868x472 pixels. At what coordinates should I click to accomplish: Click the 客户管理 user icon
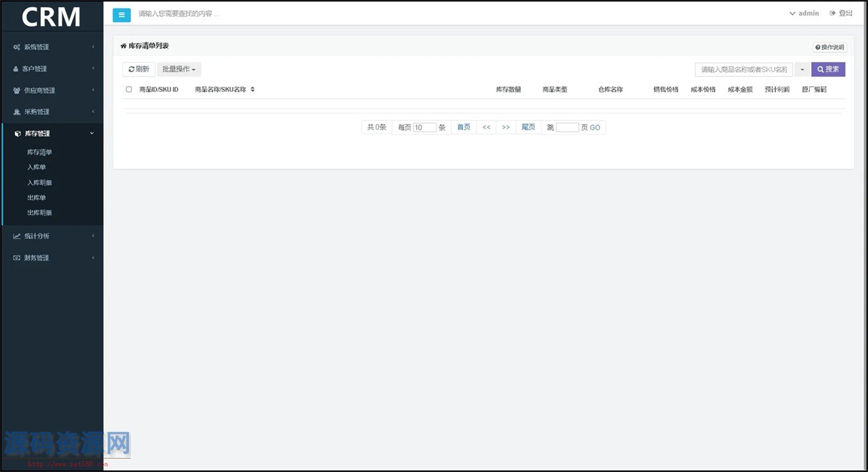16,68
